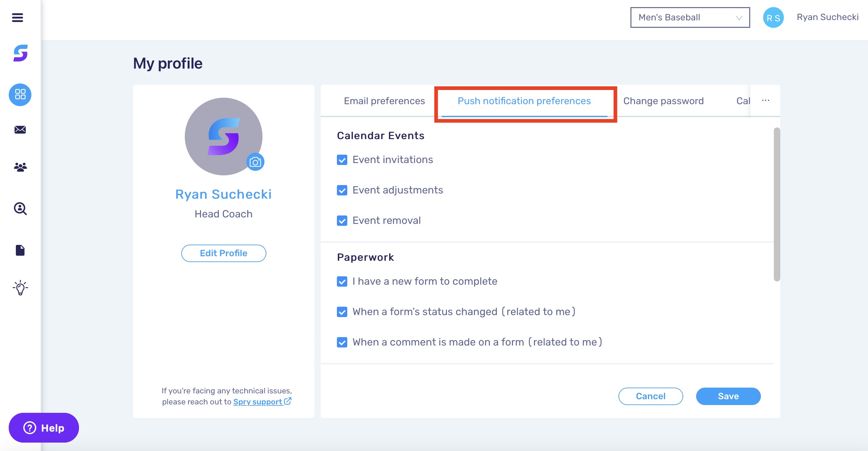Uncheck Event removal
This screenshot has width=868, height=451.
pos(342,221)
